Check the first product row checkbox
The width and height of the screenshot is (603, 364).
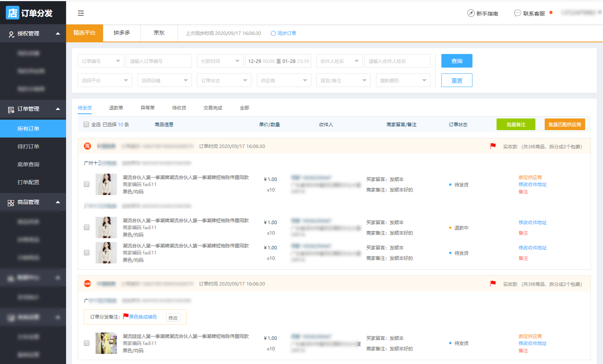click(87, 184)
